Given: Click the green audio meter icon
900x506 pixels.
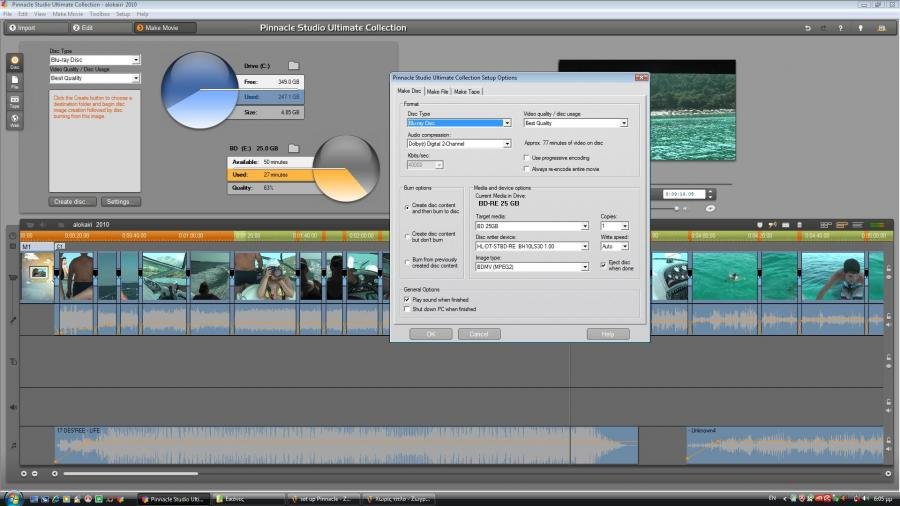Looking at the screenshot, I should click(x=878, y=225).
